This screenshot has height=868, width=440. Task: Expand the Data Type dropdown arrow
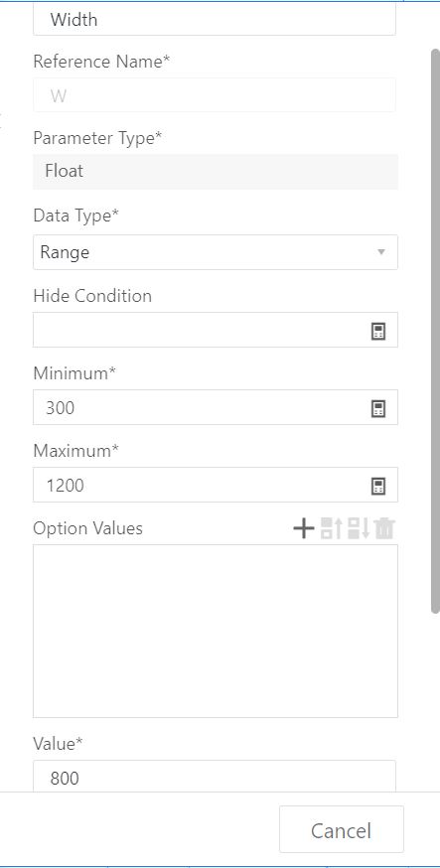[x=380, y=252]
